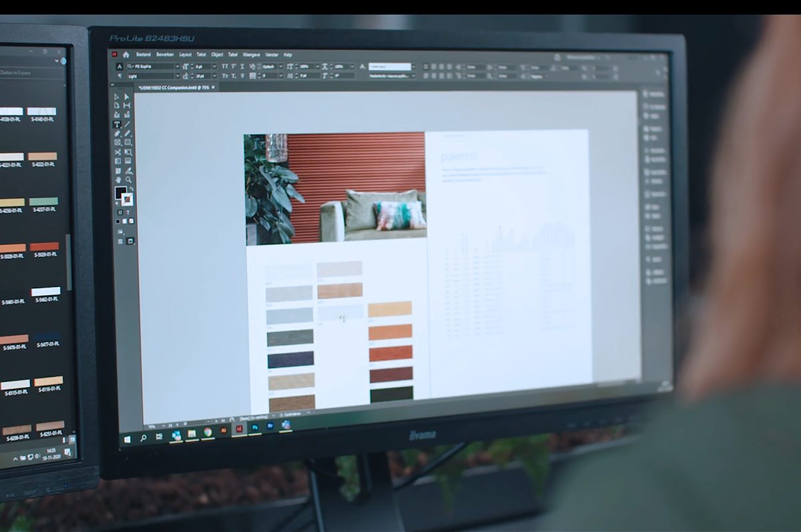This screenshot has height=532, width=801.
Task: Select the Note tool
Action: click(117, 170)
